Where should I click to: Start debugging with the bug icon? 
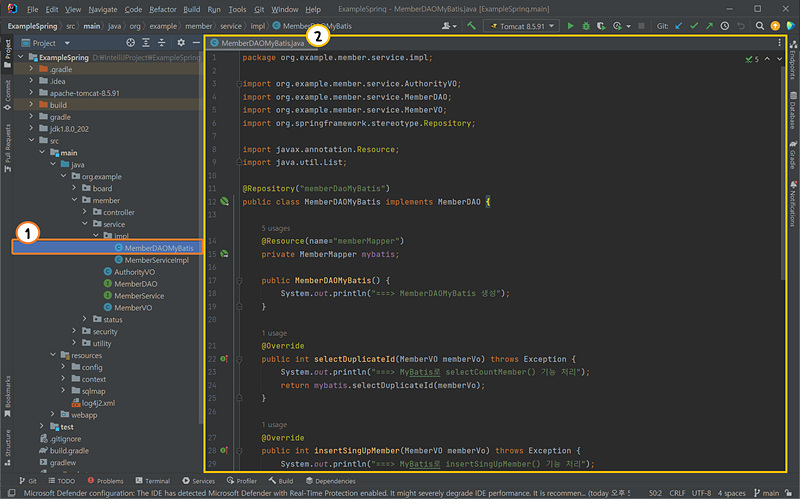click(x=586, y=26)
